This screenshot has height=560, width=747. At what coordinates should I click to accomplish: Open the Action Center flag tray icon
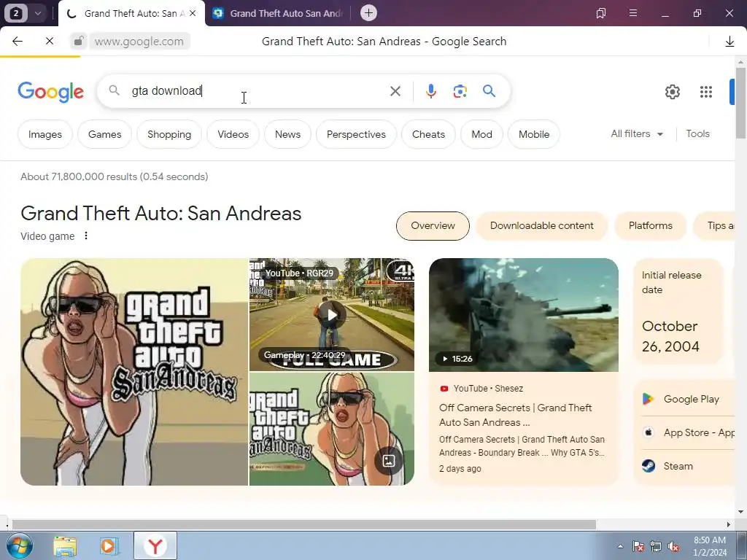(x=638, y=547)
